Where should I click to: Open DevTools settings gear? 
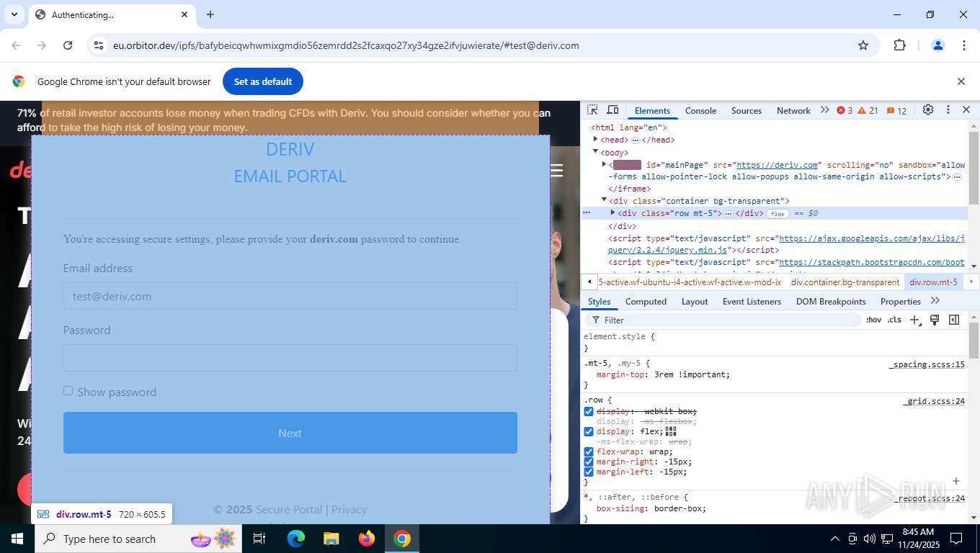coord(928,110)
